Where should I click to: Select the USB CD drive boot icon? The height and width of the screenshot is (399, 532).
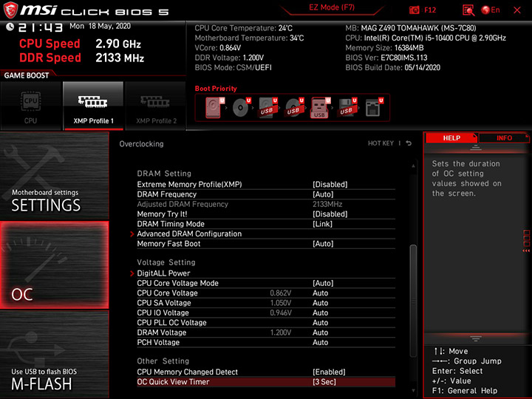tap(294, 108)
